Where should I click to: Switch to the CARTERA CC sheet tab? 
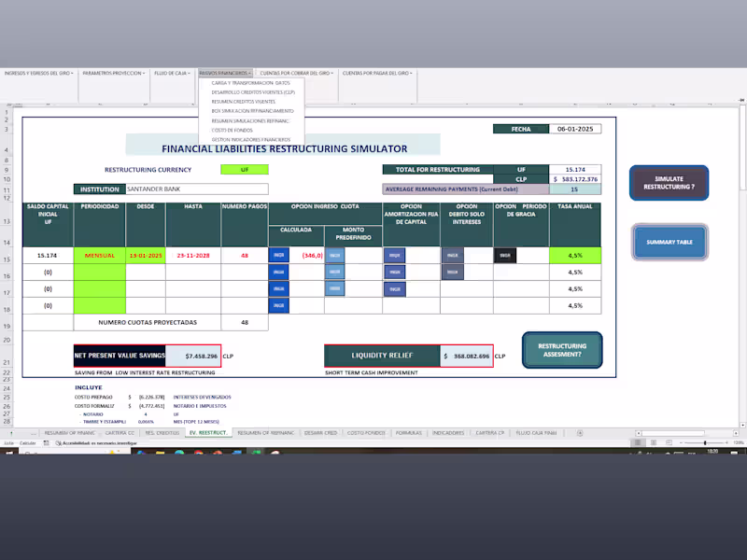120,433
